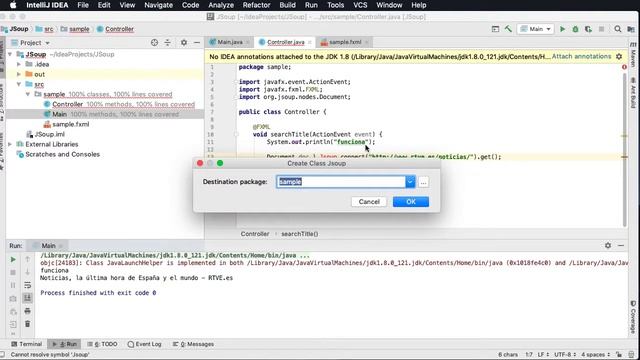Stop process using toolbar stop icon
This screenshot has height=360, width=640.
click(x=601, y=29)
